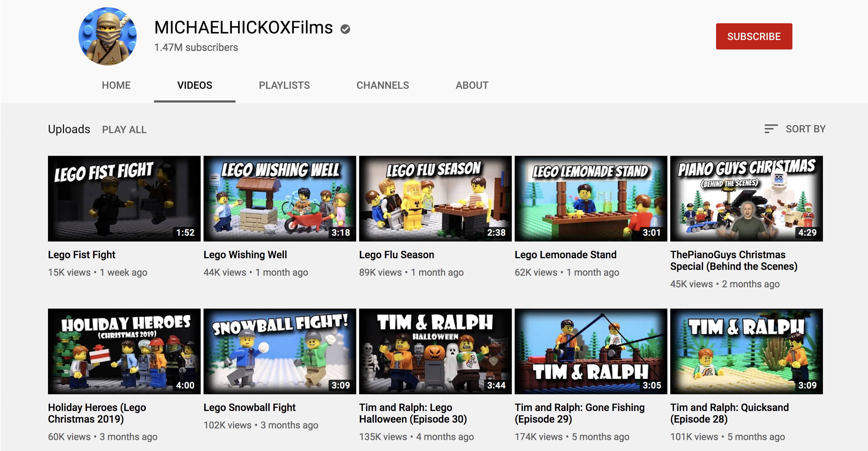The height and width of the screenshot is (451, 868).
Task: Click ThePianoGuys Christmas Special title
Action: tap(734, 260)
